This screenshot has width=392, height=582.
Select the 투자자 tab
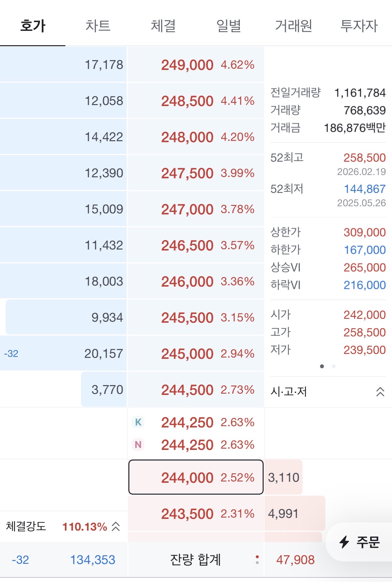[359, 26]
